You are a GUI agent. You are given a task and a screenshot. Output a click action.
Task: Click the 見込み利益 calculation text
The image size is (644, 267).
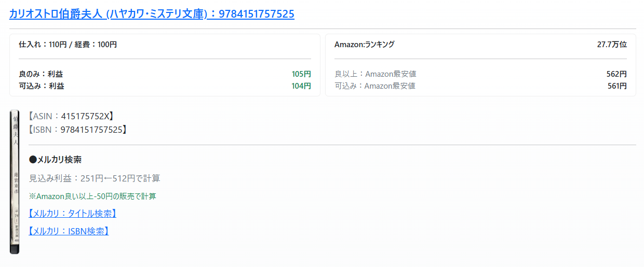click(x=95, y=178)
